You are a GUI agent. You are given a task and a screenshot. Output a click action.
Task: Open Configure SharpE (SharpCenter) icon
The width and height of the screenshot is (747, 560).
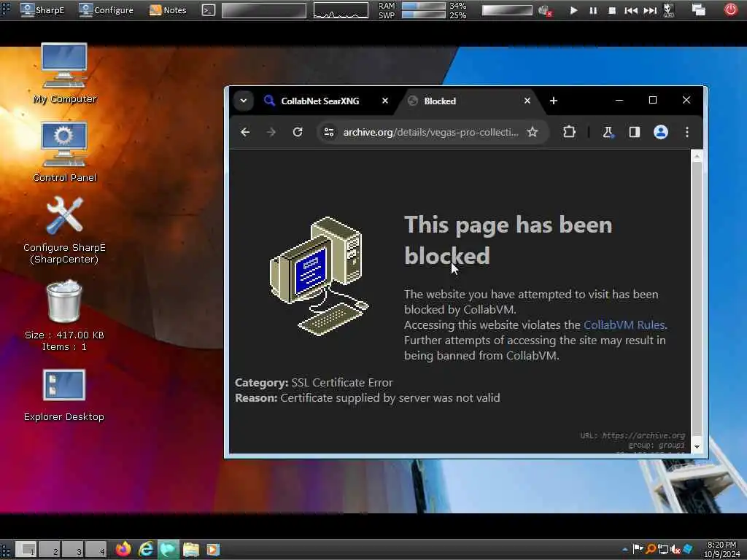click(64, 230)
